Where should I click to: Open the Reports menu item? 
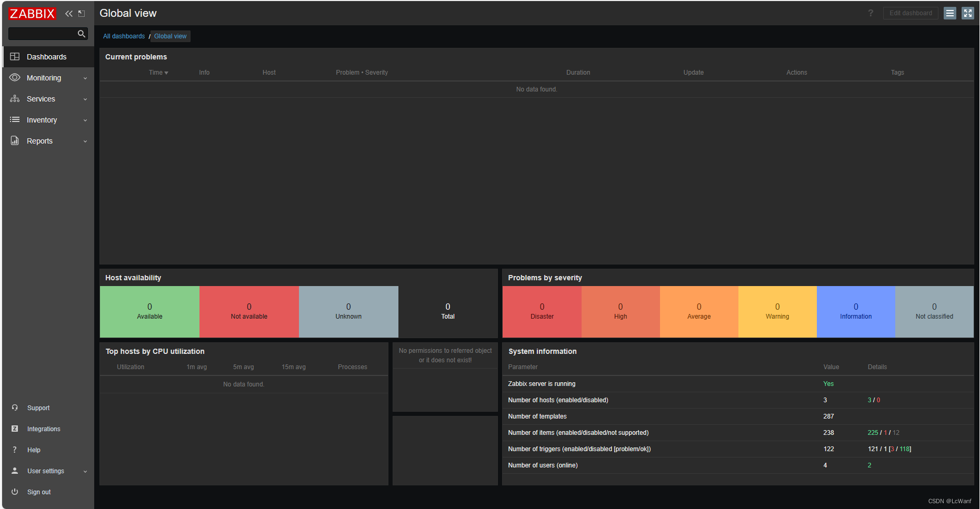click(48, 141)
